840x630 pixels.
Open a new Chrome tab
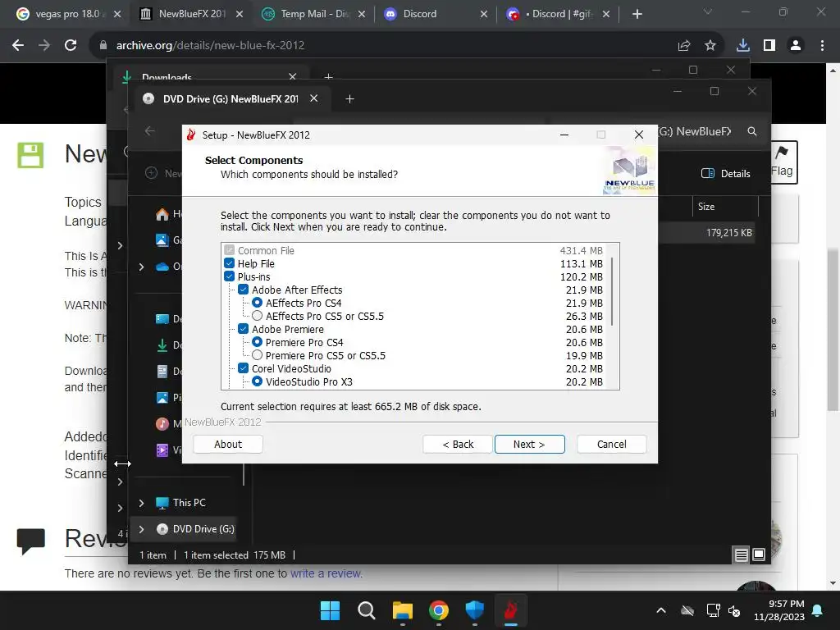click(637, 14)
